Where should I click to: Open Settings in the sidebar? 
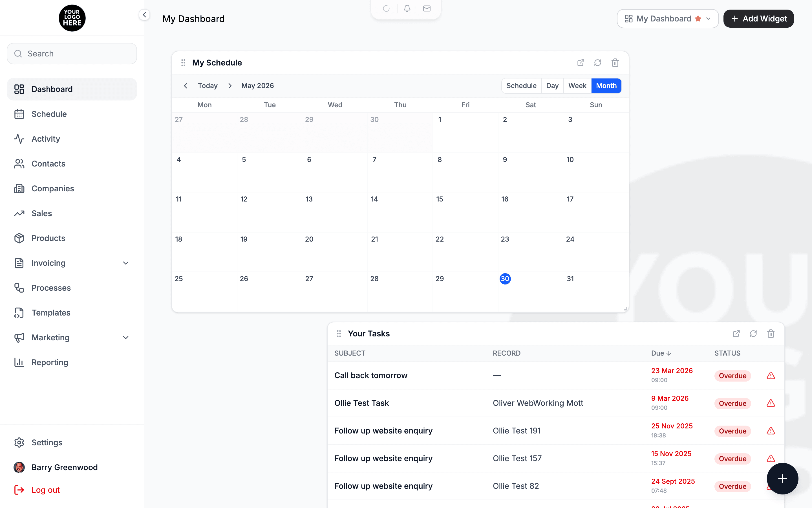coord(72,443)
